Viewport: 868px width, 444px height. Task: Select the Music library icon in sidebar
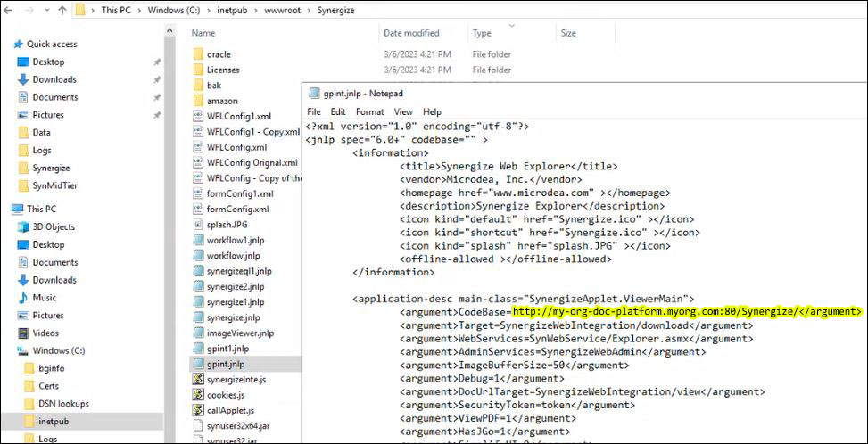point(24,298)
